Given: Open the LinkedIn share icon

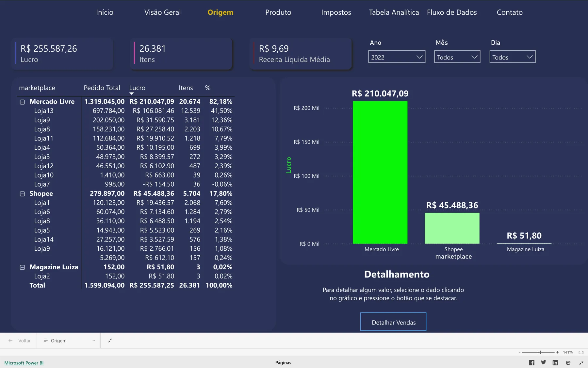Looking at the screenshot, I should click(555, 362).
